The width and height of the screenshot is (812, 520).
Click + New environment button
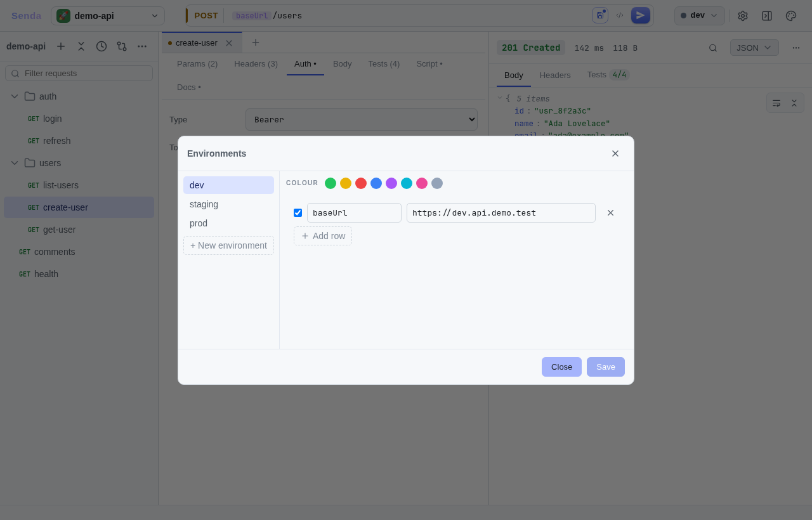tap(228, 245)
